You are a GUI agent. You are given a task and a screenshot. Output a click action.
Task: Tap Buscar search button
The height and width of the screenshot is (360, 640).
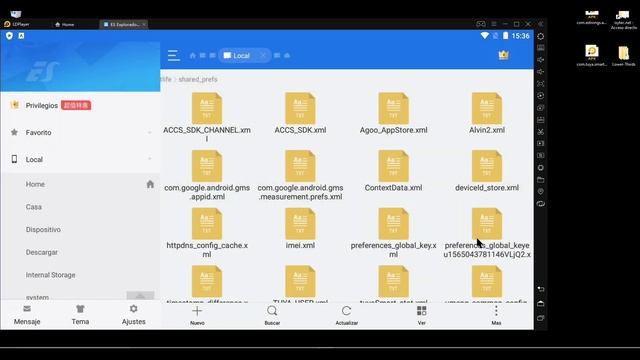272,316
